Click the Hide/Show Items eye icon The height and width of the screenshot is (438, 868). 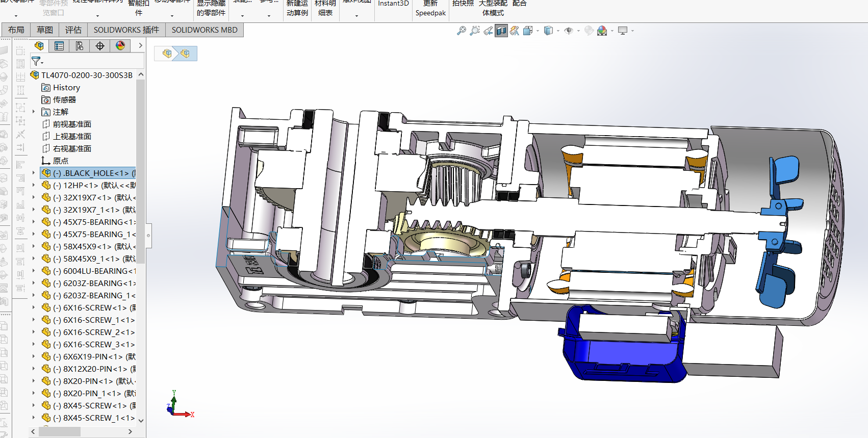(569, 31)
